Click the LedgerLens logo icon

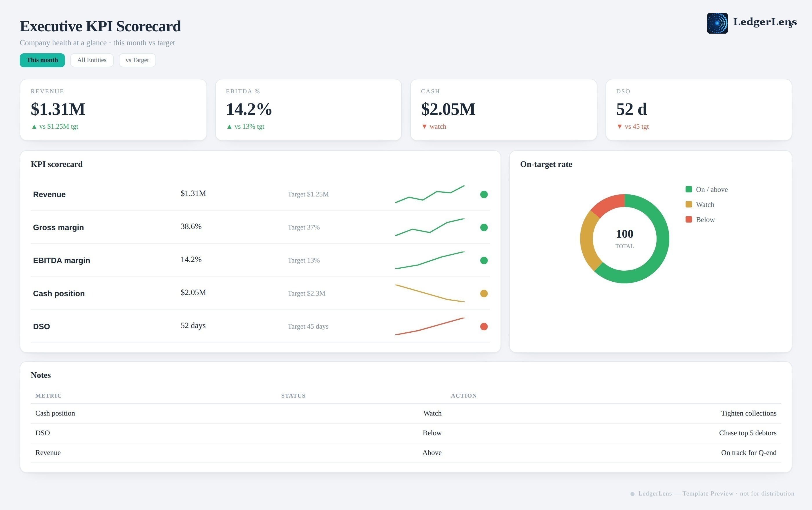coord(717,23)
